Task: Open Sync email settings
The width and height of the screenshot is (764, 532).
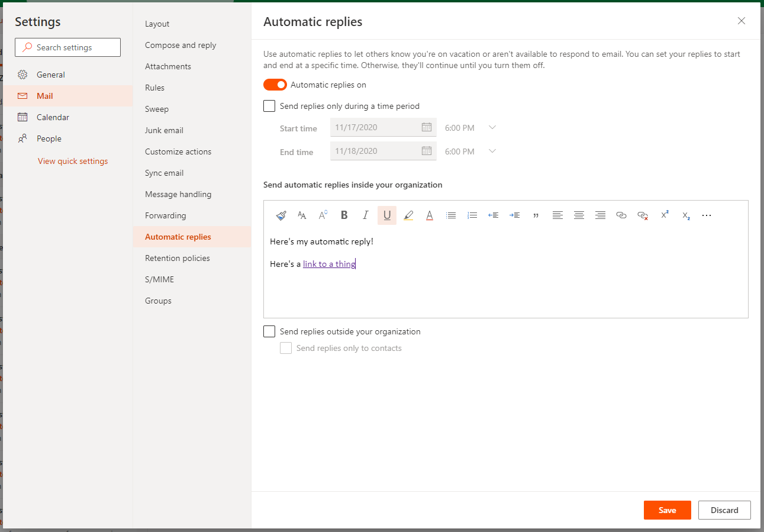Action: click(192, 173)
